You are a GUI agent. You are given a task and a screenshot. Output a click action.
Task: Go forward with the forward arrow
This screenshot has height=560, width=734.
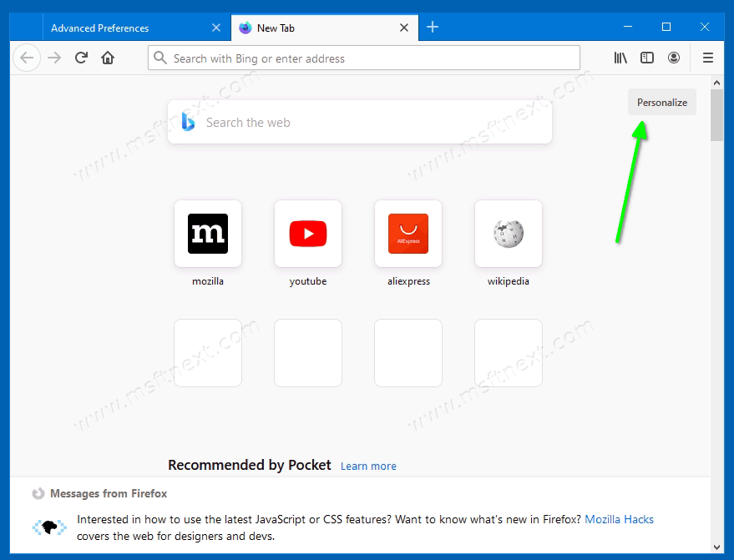[54, 58]
